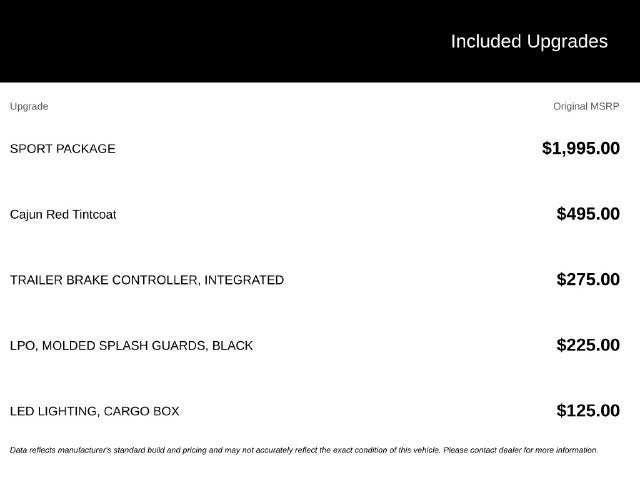Click the $1,995.00 price

[581, 148]
